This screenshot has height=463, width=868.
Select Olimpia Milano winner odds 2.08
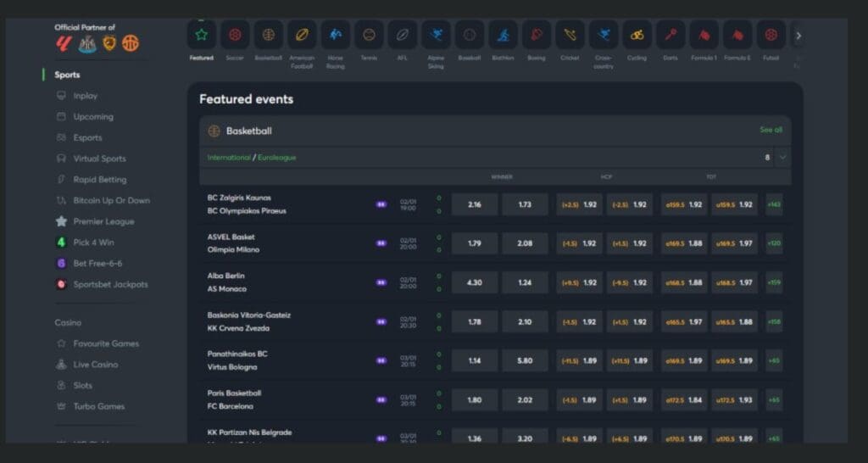tap(525, 243)
